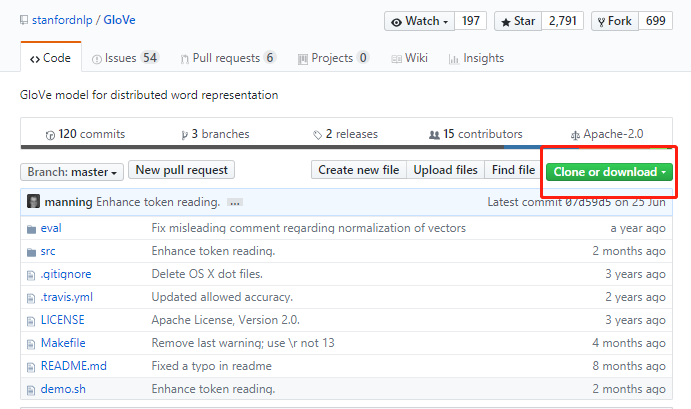
Task: Open the LICENSE file
Action: [63, 320]
